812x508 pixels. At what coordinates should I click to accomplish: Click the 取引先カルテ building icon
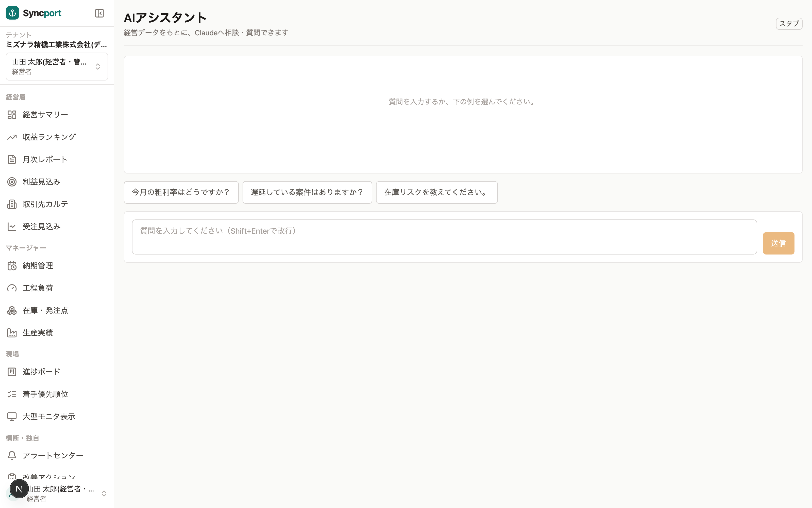12,204
